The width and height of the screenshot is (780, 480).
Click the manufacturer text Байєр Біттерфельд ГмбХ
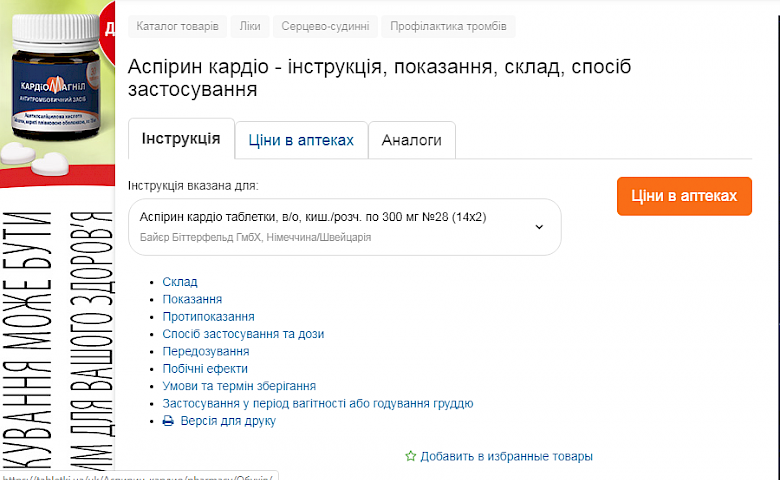255,237
